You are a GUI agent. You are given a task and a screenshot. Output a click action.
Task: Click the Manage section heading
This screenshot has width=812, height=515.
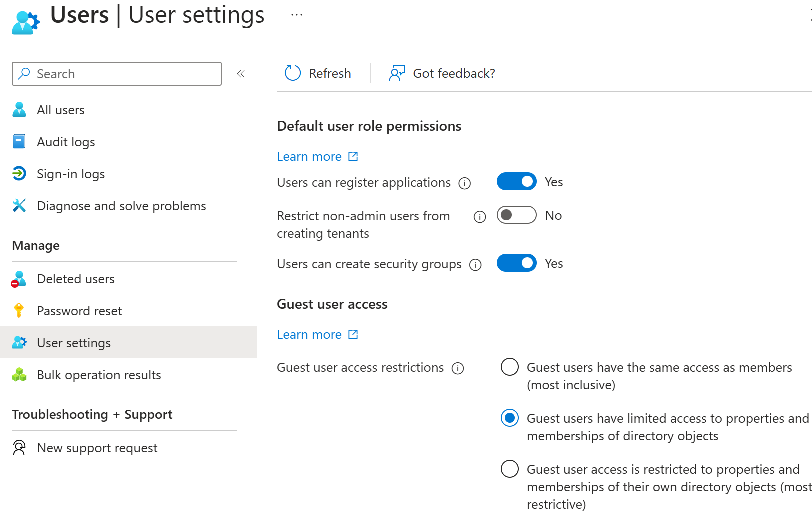[x=36, y=245]
